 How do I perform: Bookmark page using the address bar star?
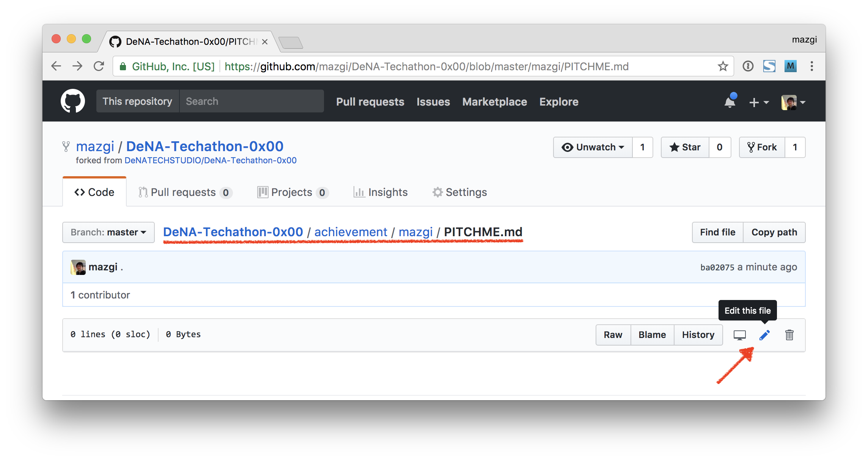pos(723,66)
